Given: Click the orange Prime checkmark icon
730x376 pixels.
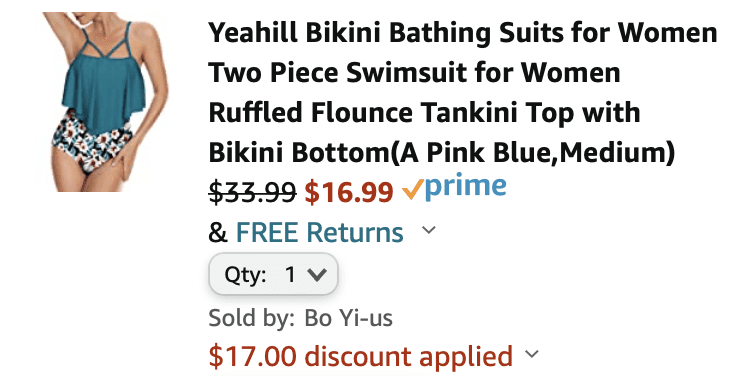Looking at the screenshot, I should click(412, 189).
